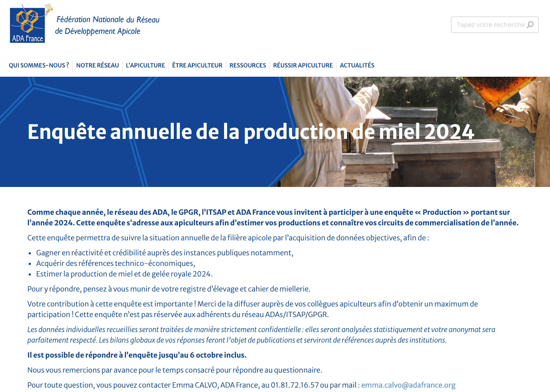Open the 'Ressources' menu
The height and width of the screenshot is (392, 550).
[247, 65]
